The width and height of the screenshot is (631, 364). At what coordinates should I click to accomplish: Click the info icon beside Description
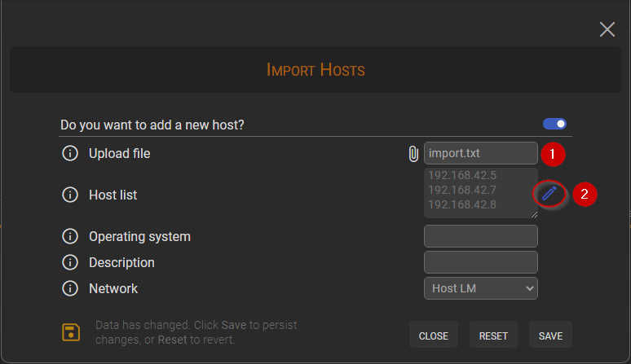[70, 262]
